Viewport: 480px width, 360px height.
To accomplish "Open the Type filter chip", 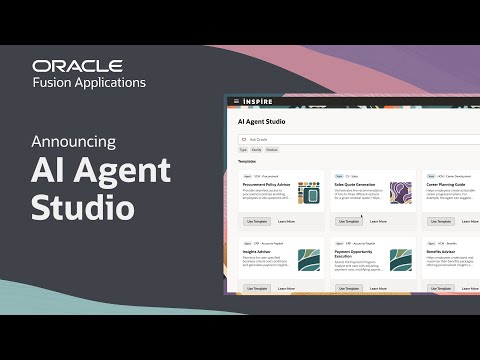I will [x=243, y=150].
